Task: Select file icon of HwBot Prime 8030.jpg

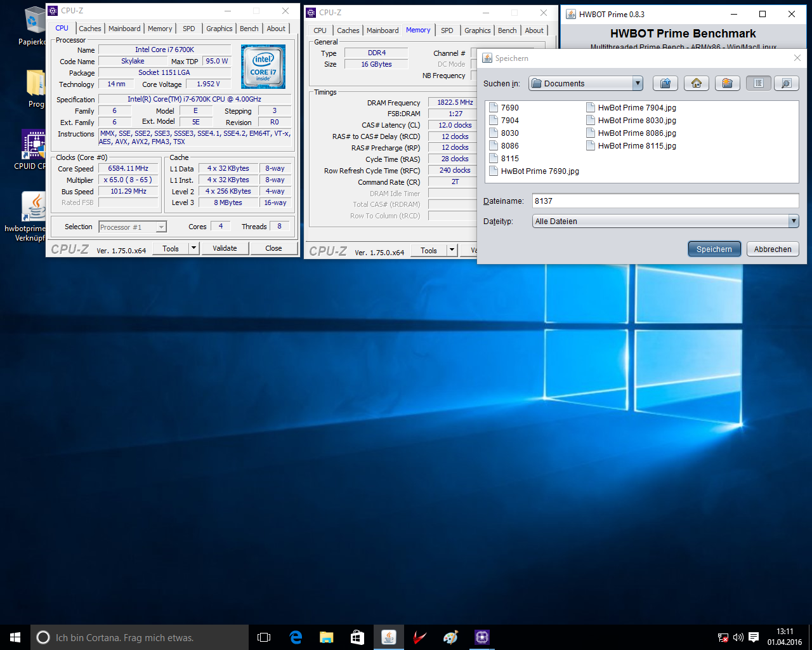Action: 590,120
